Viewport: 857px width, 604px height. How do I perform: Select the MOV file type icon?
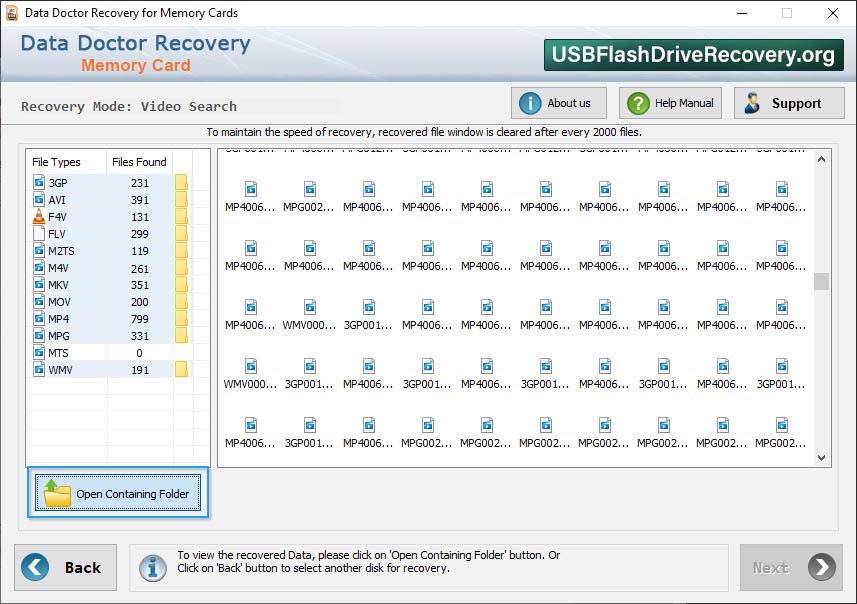pyautogui.click(x=39, y=301)
